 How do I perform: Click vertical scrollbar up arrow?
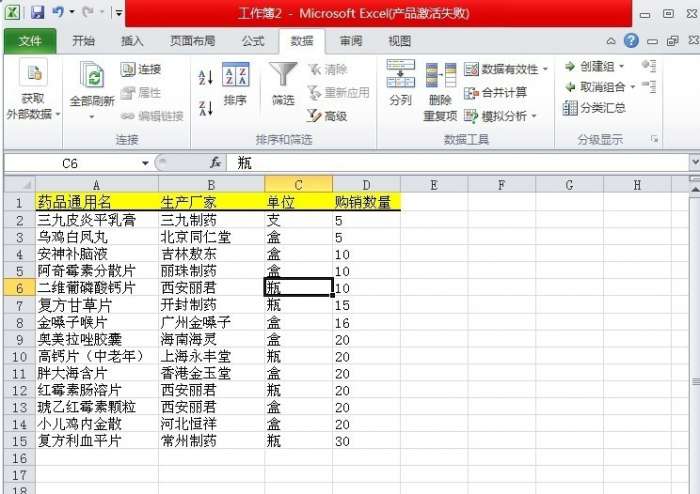695,189
